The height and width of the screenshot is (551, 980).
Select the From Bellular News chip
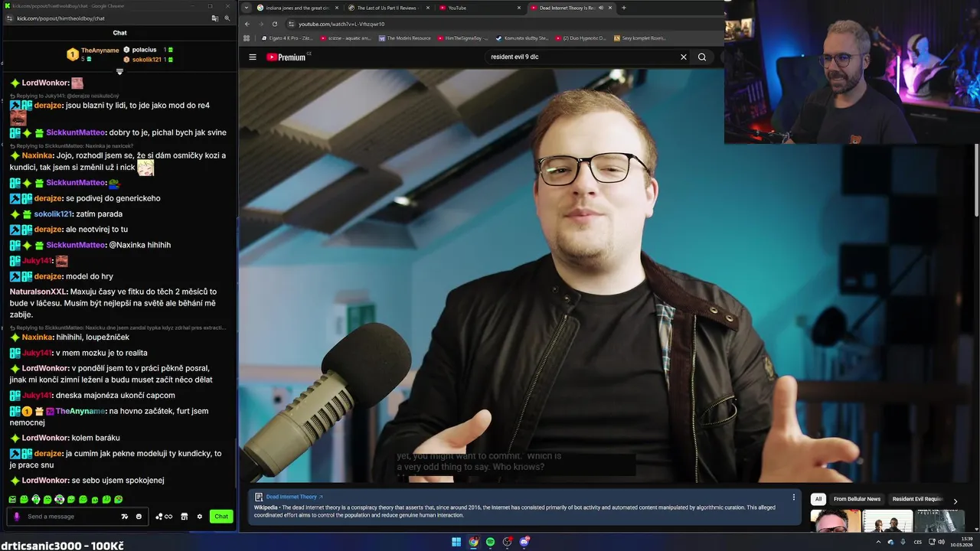tap(857, 499)
